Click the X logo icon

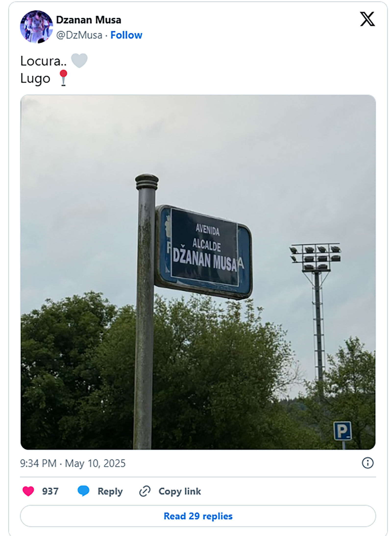click(367, 19)
